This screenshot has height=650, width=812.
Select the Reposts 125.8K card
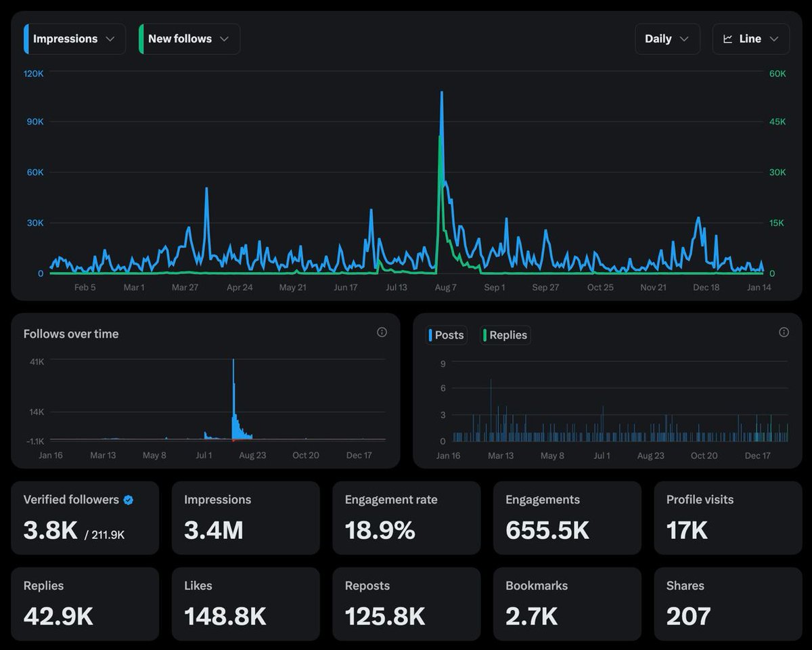[407, 604]
